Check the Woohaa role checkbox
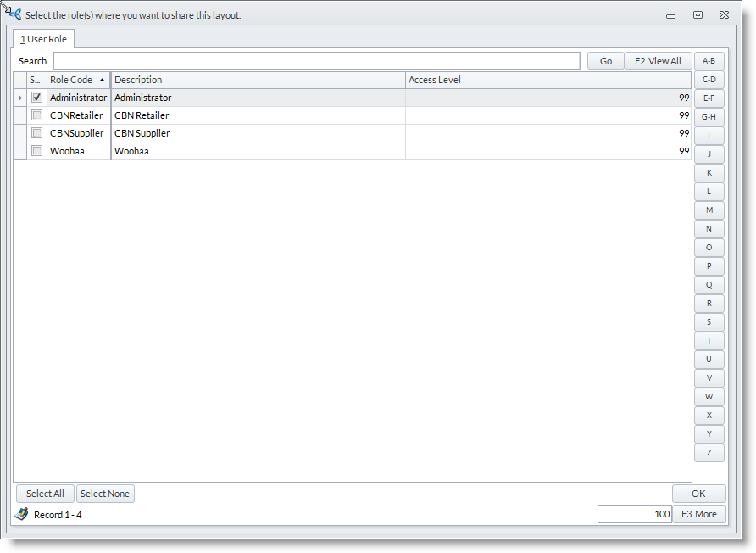 (x=36, y=151)
